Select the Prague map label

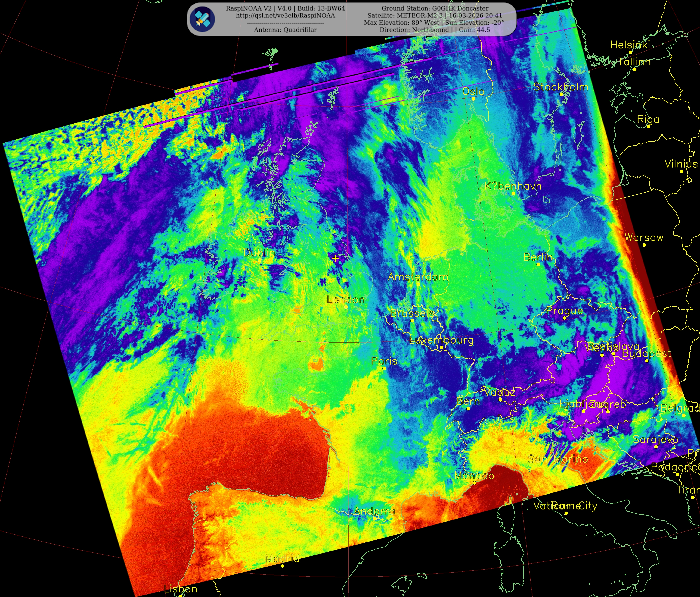(565, 311)
